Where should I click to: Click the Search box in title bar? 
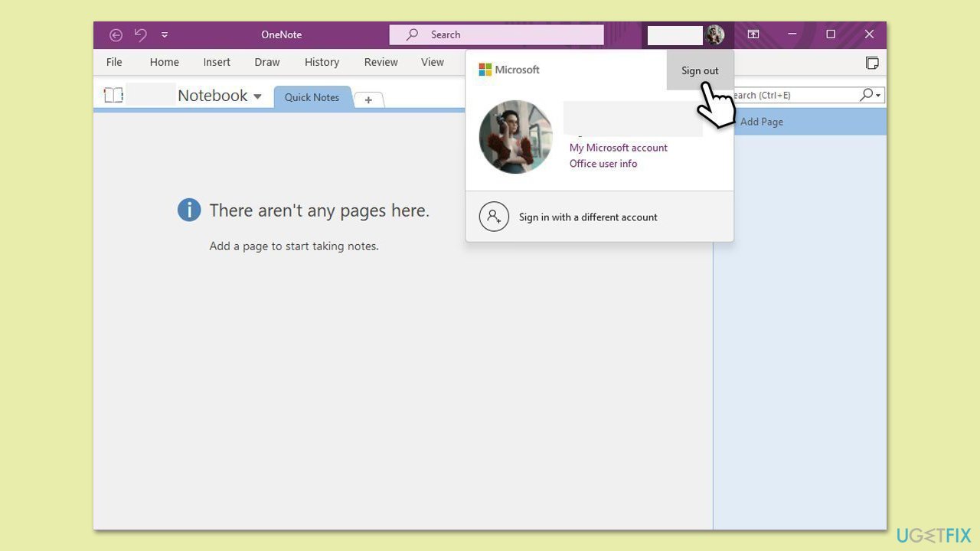(x=496, y=34)
